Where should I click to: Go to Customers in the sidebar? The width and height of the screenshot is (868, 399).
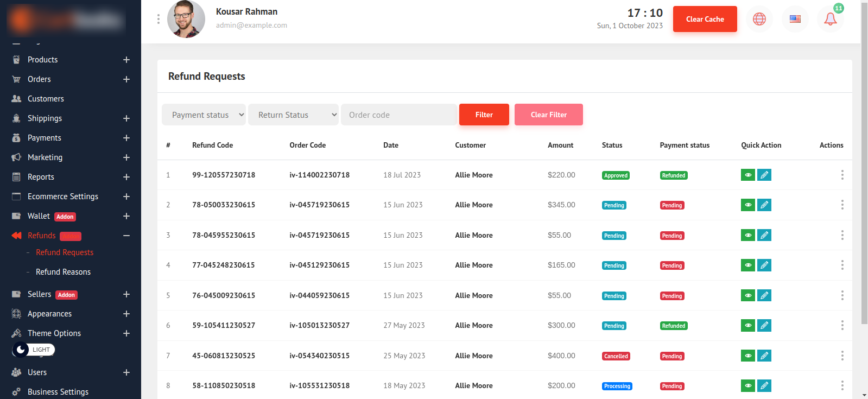(46, 99)
